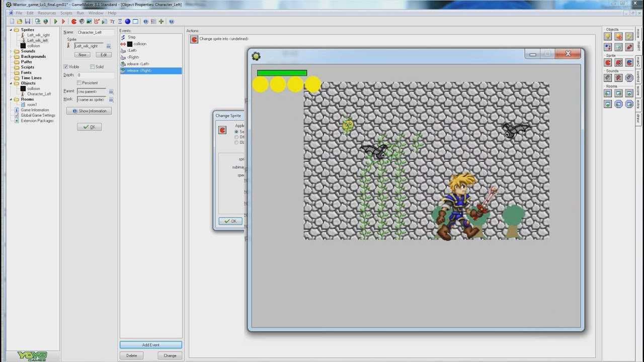The image size is (644, 362).
Task: Click the object Name input field
Action: [95, 32]
